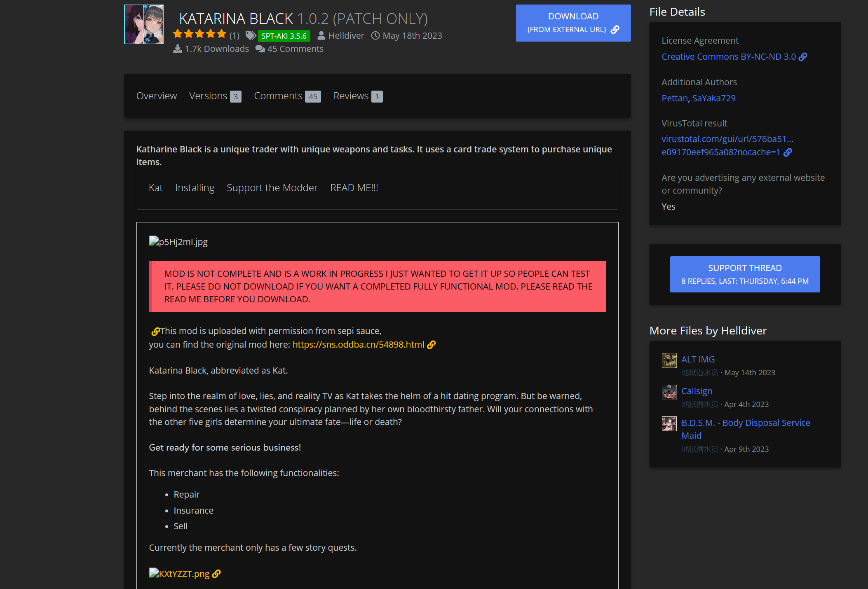Open the Support the Modder sub-tab

point(272,188)
